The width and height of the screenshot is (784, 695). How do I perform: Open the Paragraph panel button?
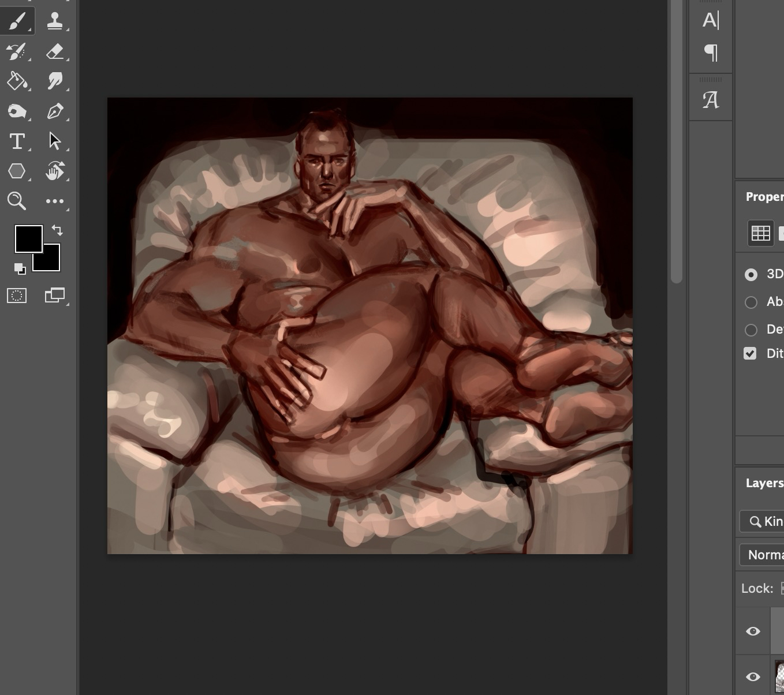click(x=711, y=53)
